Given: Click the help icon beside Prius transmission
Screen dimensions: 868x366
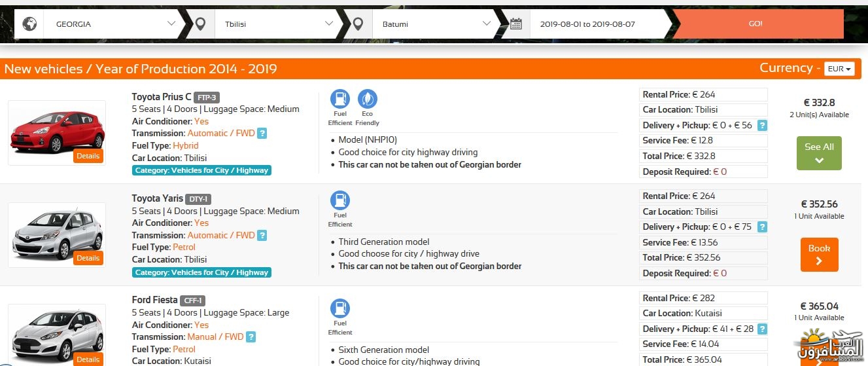Looking at the screenshot, I should pyautogui.click(x=262, y=134).
